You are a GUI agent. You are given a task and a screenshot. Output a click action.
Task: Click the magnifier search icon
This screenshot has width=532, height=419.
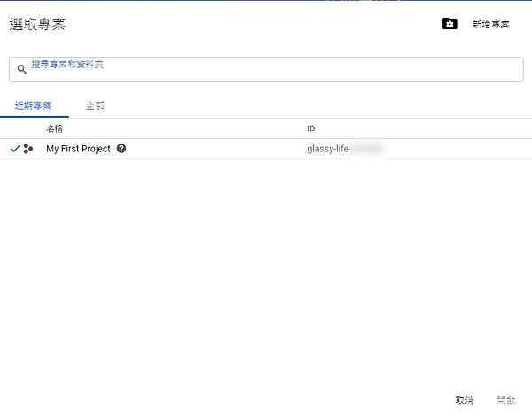click(x=21, y=69)
